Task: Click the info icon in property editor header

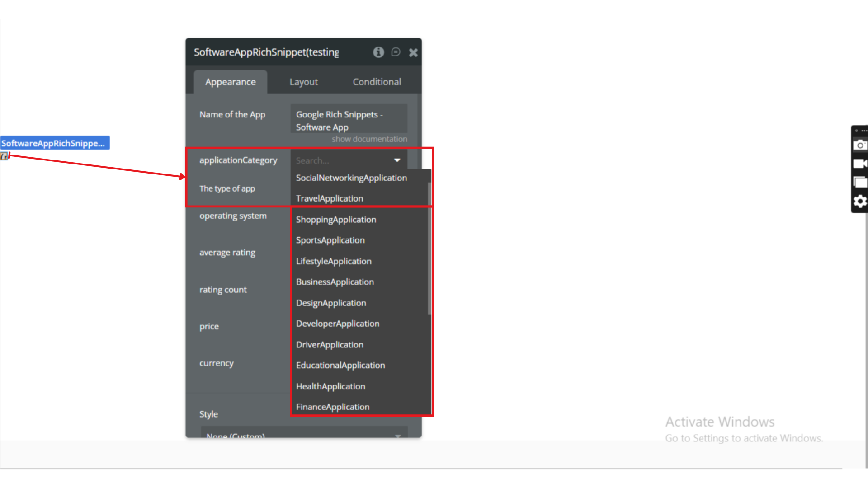Action: point(378,52)
